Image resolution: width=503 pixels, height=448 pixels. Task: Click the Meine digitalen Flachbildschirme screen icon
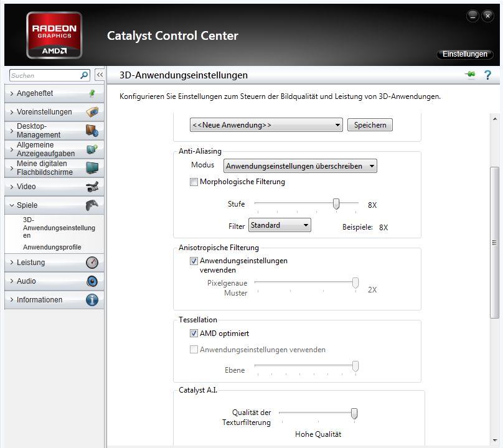[x=92, y=168]
